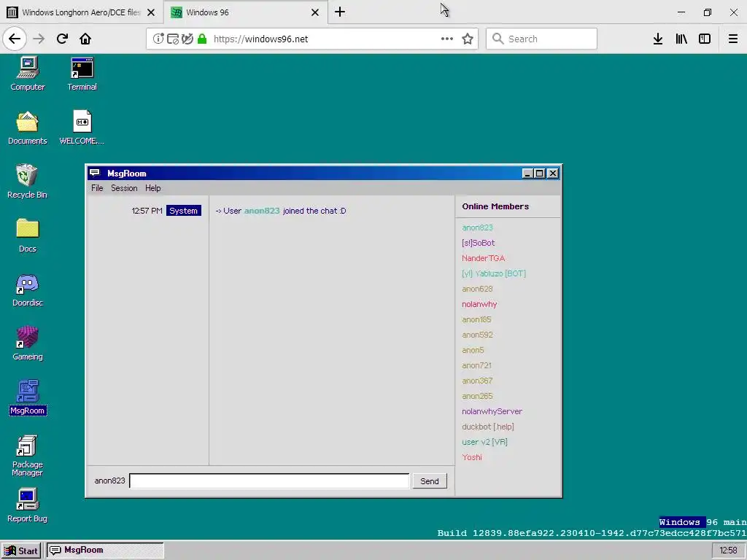Select [s!]SoBot in Online Members
The height and width of the screenshot is (560, 747).
pyautogui.click(x=479, y=243)
